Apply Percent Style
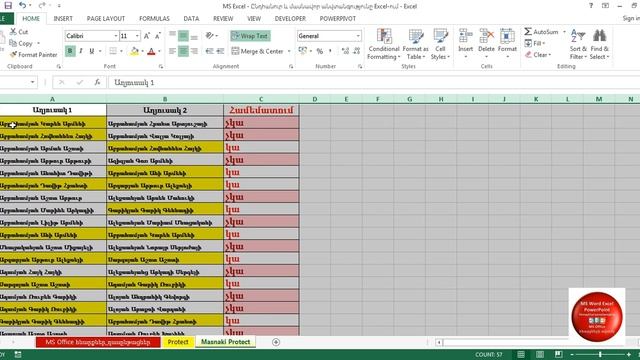640x360 pixels. click(x=320, y=51)
